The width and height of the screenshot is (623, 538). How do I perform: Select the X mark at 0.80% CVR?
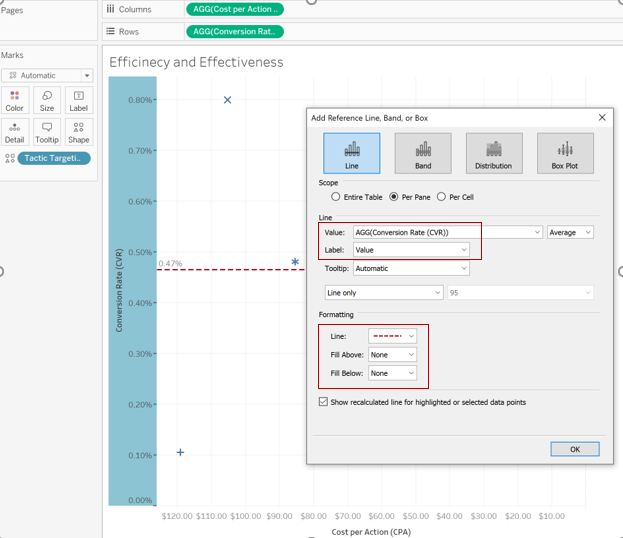point(227,100)
